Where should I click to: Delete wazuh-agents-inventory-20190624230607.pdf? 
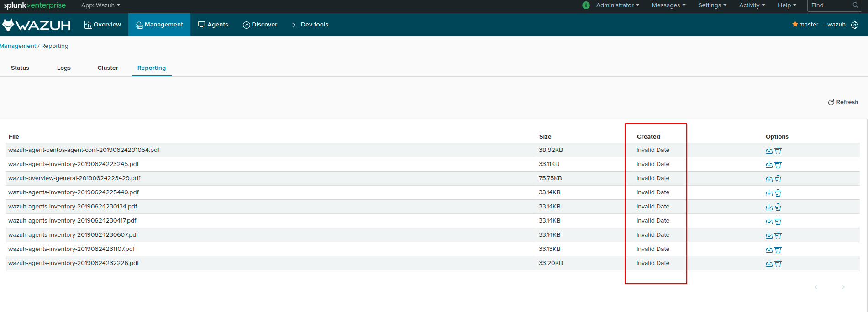[x=778, y=235]
